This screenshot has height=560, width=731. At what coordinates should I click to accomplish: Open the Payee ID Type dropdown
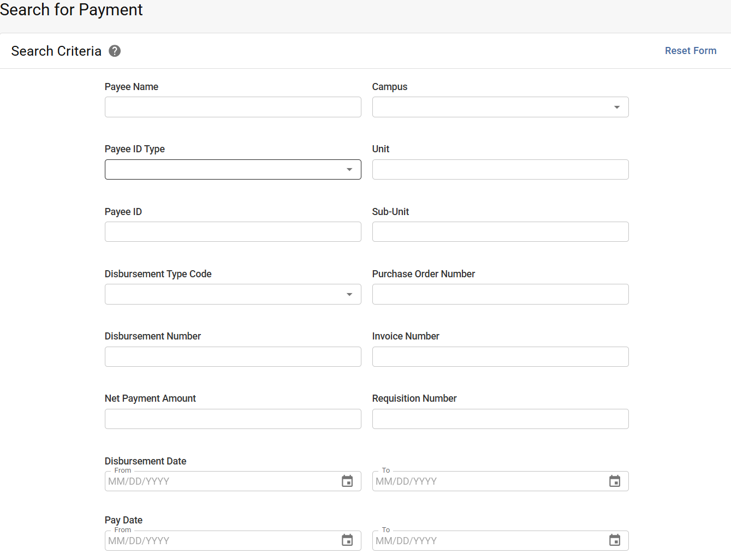[349, 169]
